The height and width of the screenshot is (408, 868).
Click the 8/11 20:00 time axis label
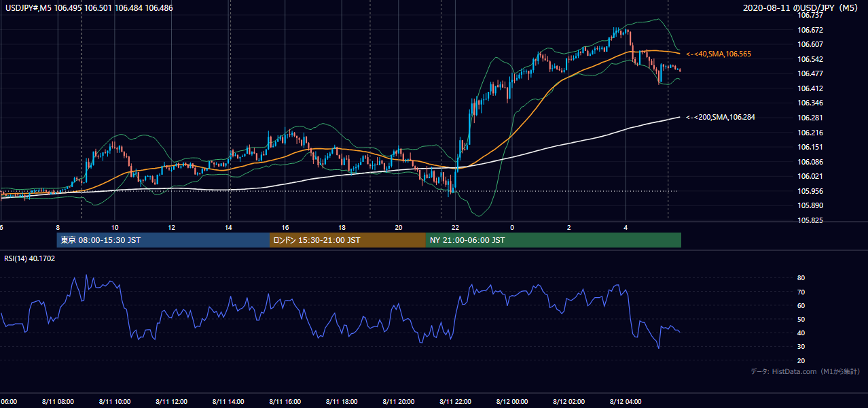coord(399,401)
